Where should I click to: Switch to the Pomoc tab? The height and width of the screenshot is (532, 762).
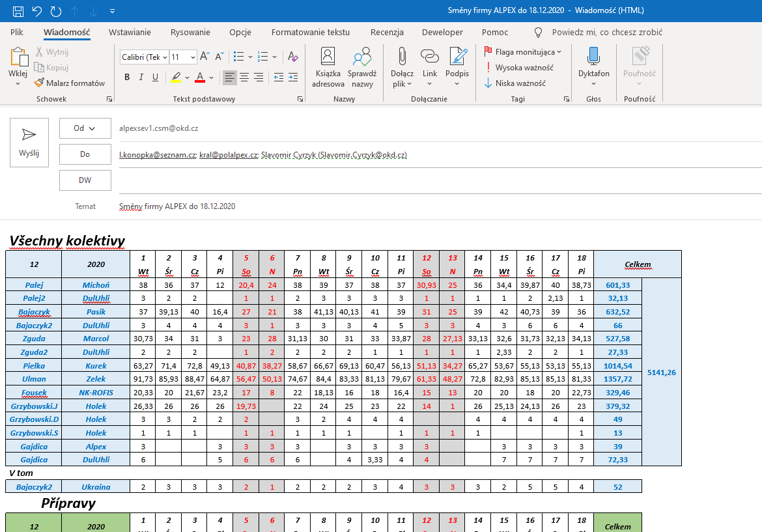(x=495, y=32)
